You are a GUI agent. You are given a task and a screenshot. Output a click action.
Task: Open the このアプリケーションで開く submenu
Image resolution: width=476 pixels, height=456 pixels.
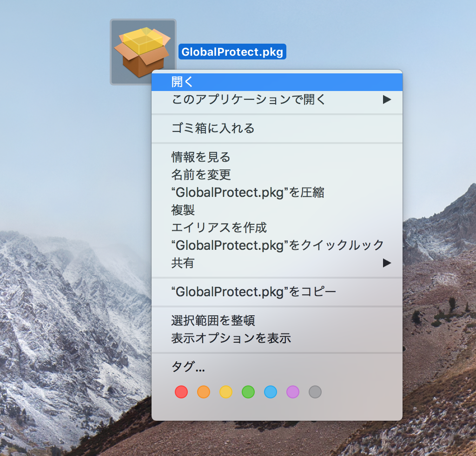tap(277, 99)
